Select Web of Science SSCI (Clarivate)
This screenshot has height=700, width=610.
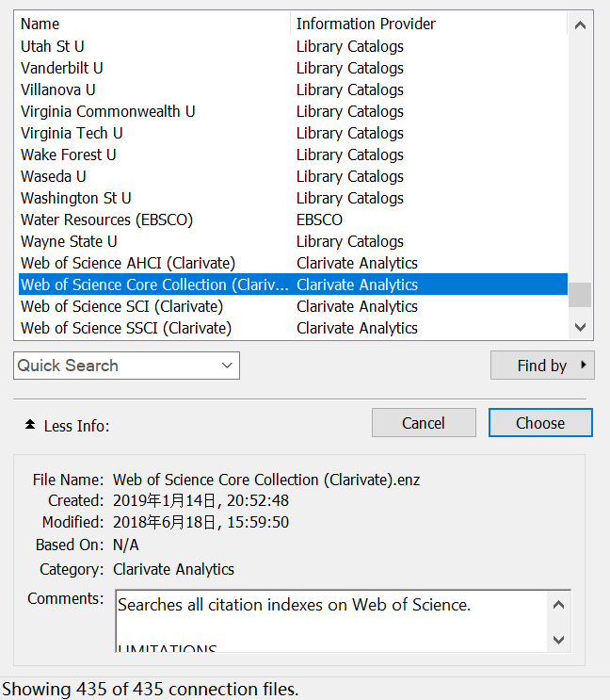tap(293, 328)
